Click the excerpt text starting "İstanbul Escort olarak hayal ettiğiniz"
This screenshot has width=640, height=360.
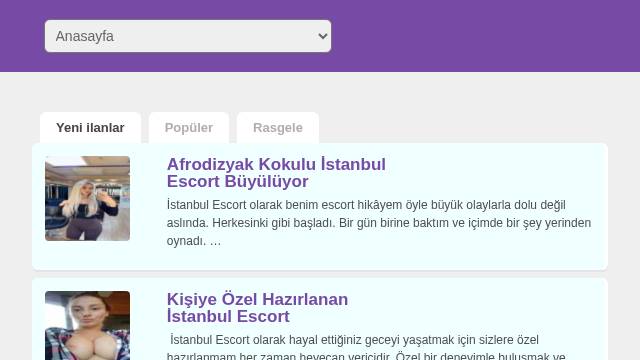click(x=367, y=347)
